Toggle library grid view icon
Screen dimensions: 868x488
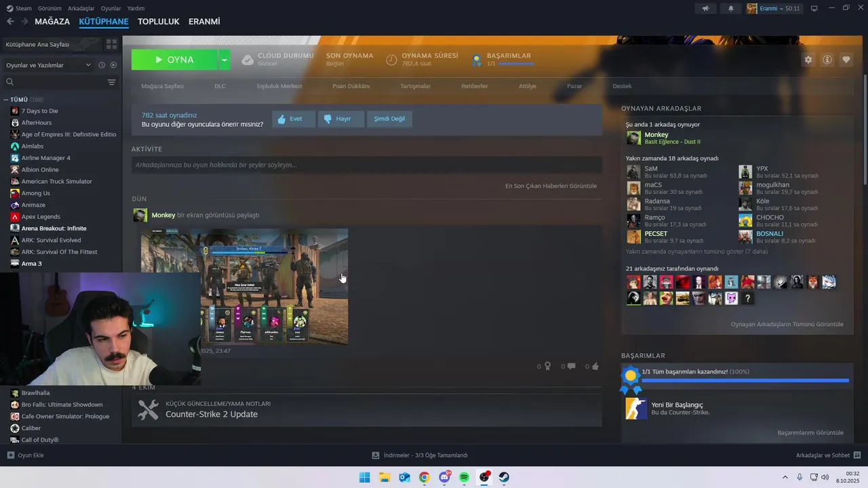point(112,44)
